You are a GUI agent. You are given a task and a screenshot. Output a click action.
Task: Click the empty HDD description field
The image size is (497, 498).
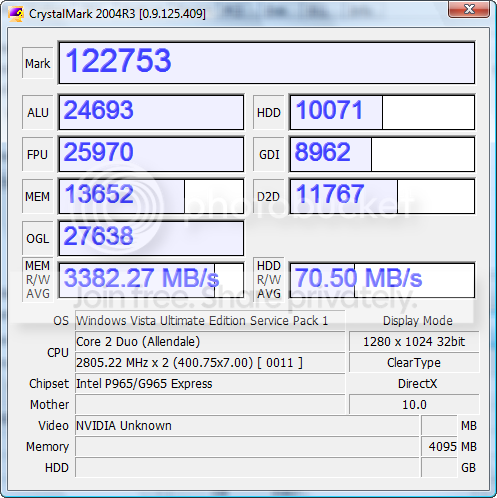[247, 468]
